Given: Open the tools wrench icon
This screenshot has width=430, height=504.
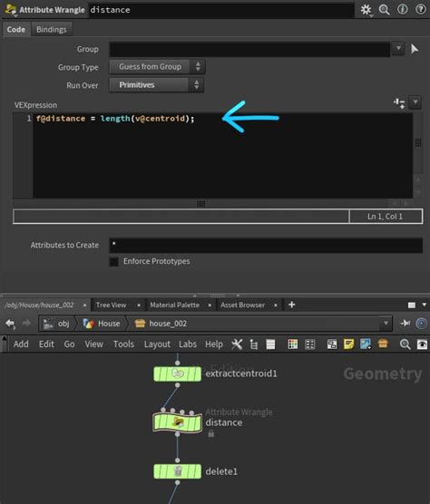Looking at the screenshot, I should click(x=237, y=344).
